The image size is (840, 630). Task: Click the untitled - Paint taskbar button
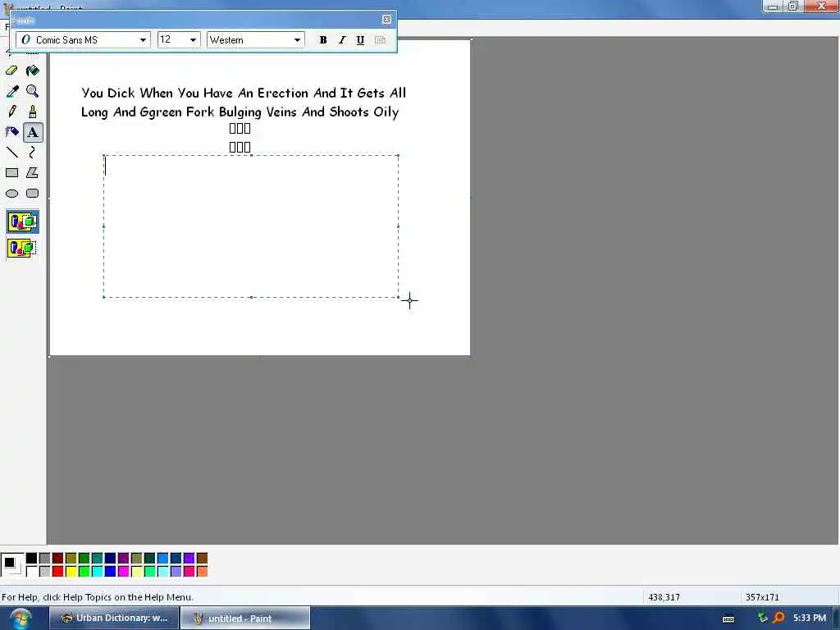click(x=244, y=619)
